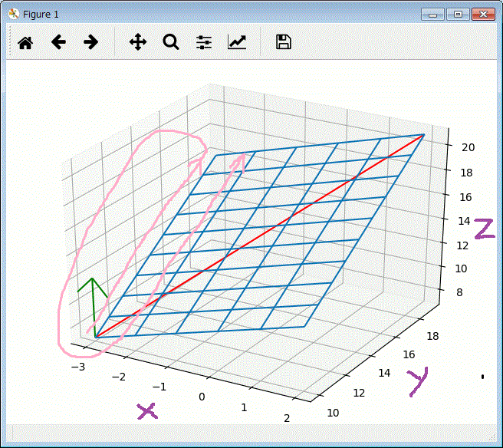The width and height of the screenshot is (503, 448).
Task: Click the handwritten purple X axis label
Action: pos(146,411)
